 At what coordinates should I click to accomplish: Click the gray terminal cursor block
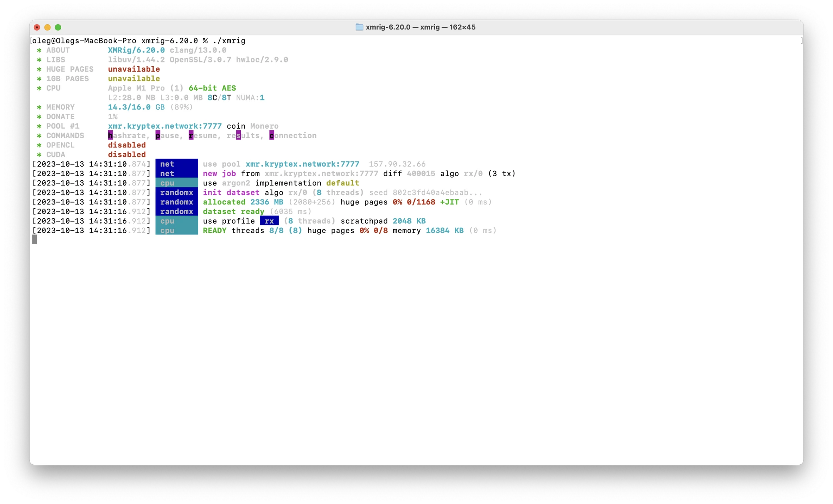point(35,240)
